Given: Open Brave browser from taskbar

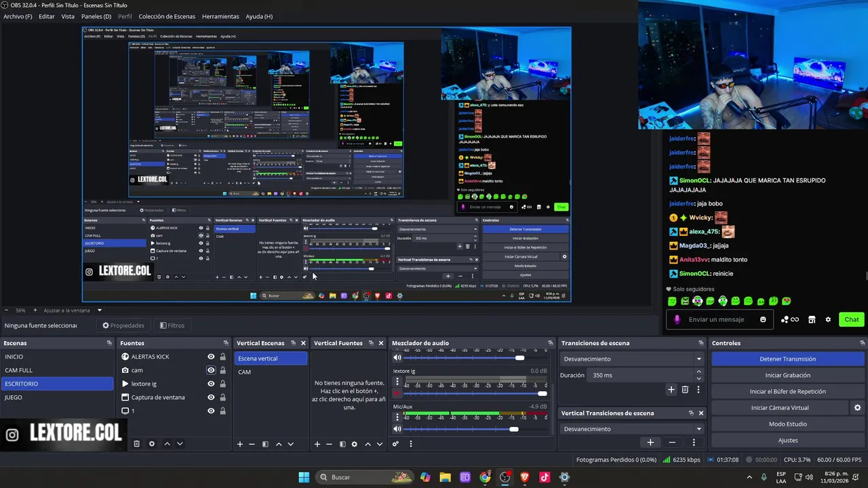Looking at the screenshot, I should point(525,477).
